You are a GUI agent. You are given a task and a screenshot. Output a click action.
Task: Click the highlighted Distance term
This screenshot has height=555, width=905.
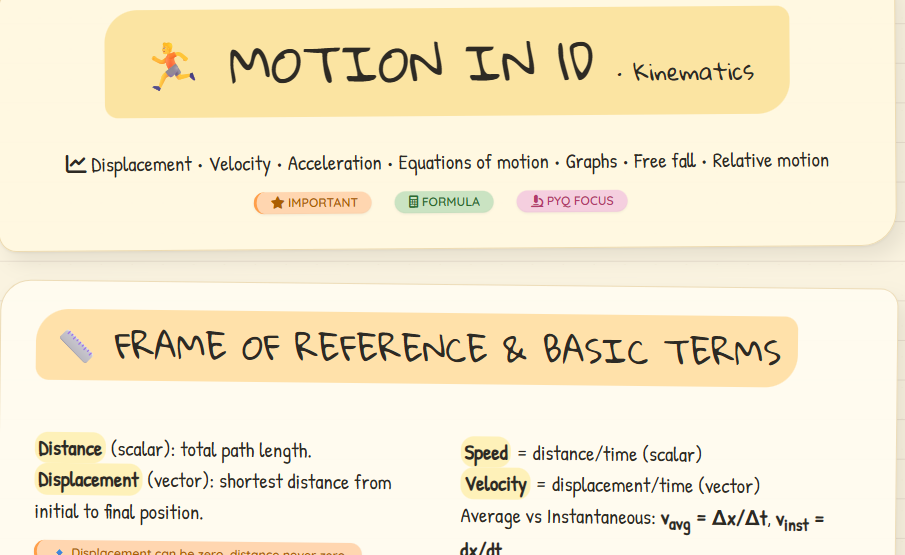tap(70, 448)
